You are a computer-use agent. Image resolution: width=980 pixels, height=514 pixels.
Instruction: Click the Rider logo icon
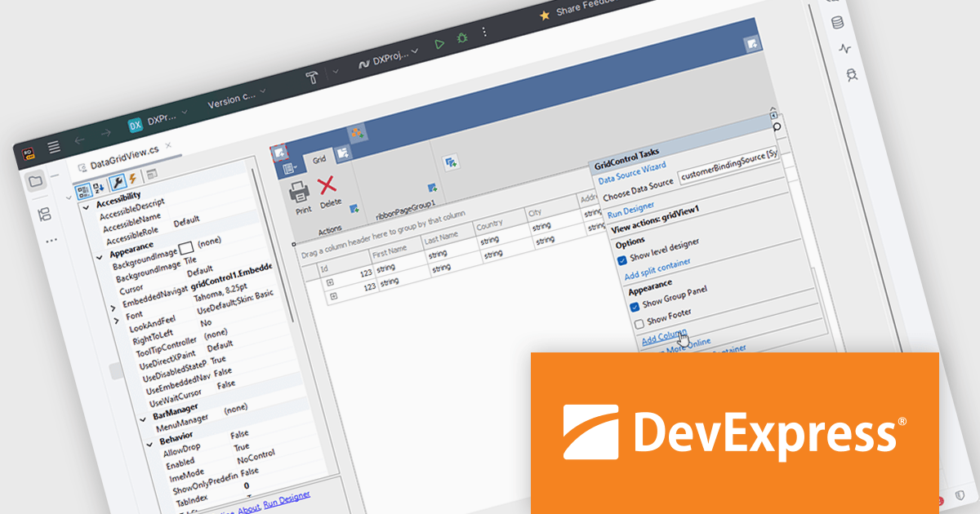pyautogui.click(x=28, y=153)
